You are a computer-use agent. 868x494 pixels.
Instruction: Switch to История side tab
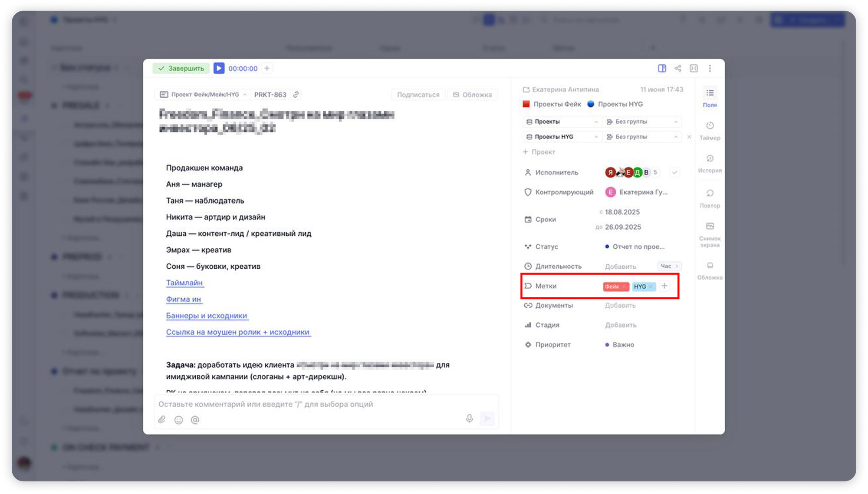point(710,163)
